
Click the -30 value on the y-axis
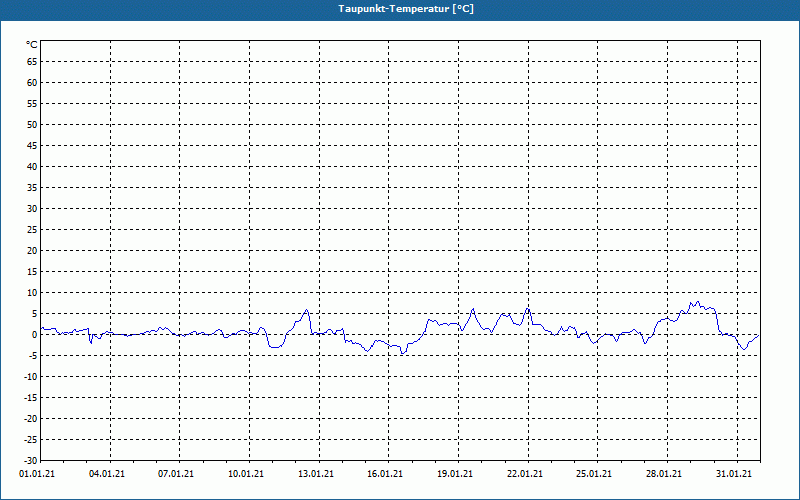click(31, 461)
